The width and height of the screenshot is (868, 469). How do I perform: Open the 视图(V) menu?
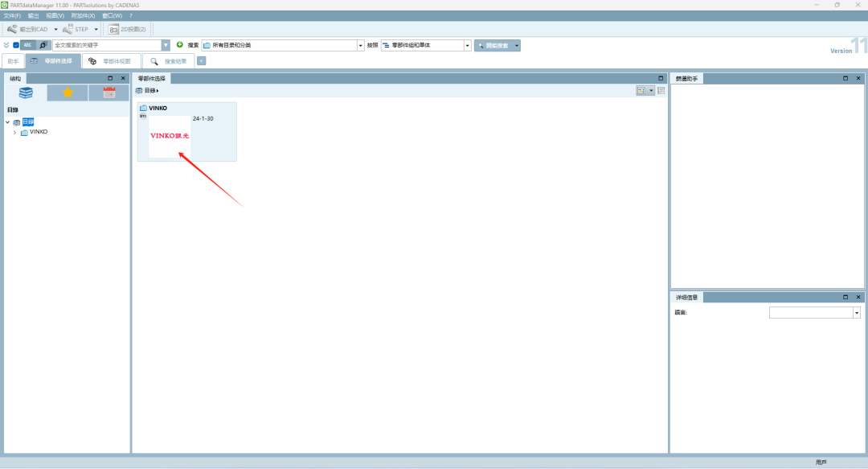point(55,15)
